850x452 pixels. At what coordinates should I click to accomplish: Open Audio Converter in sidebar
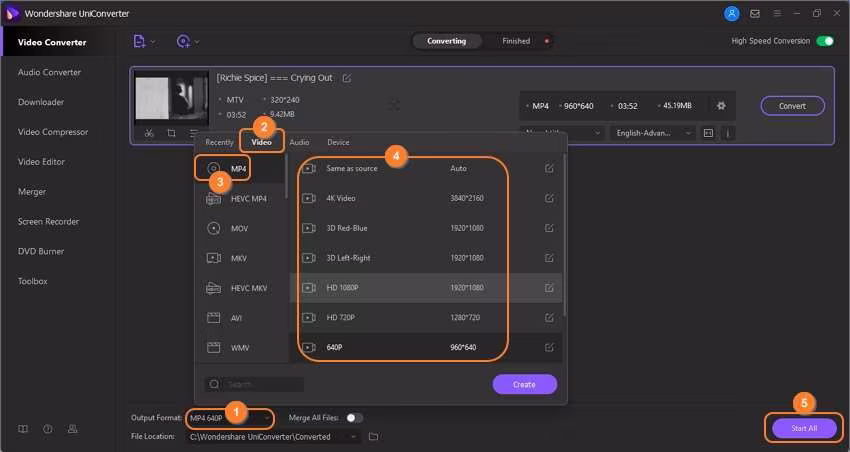coord(49,72)
